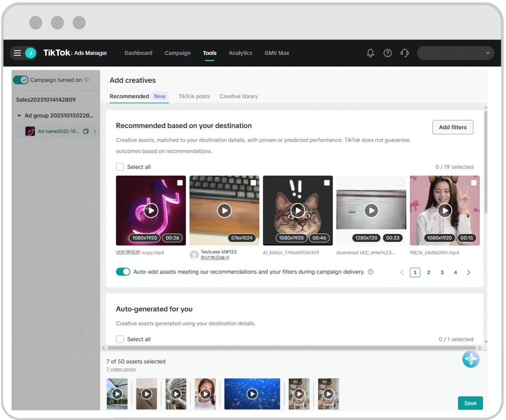Open the GMV Max menu
The height and width of the screenshot is (420, 506).
[x=277, y=53]
